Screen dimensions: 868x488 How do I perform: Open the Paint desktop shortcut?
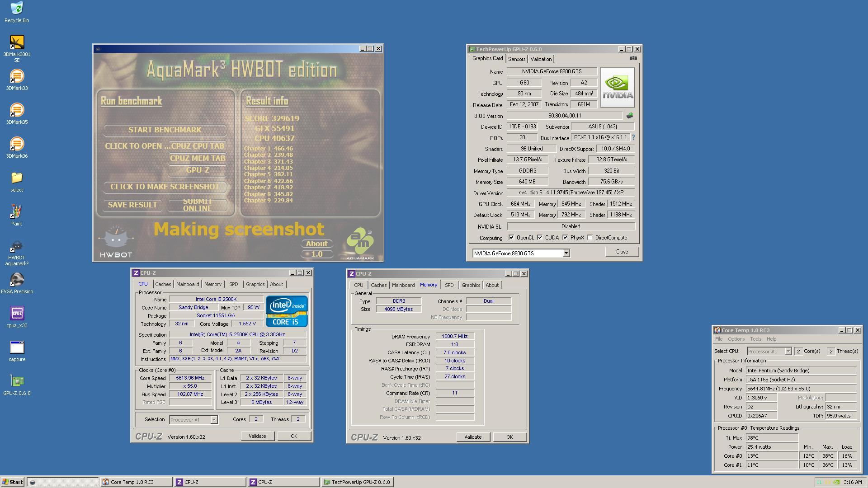pyautogui.click(x=17, y=216)
